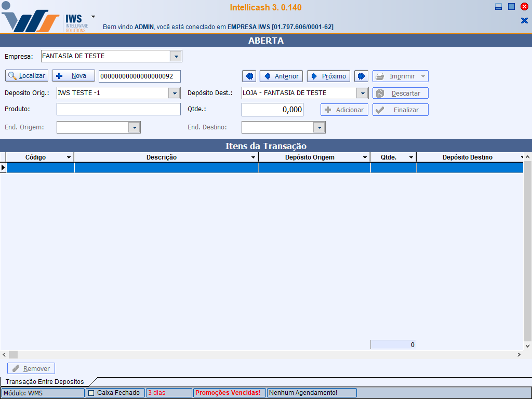Click the last record double-arrow icon
This screenshot has width=532, height=399.
coord(361,76)
